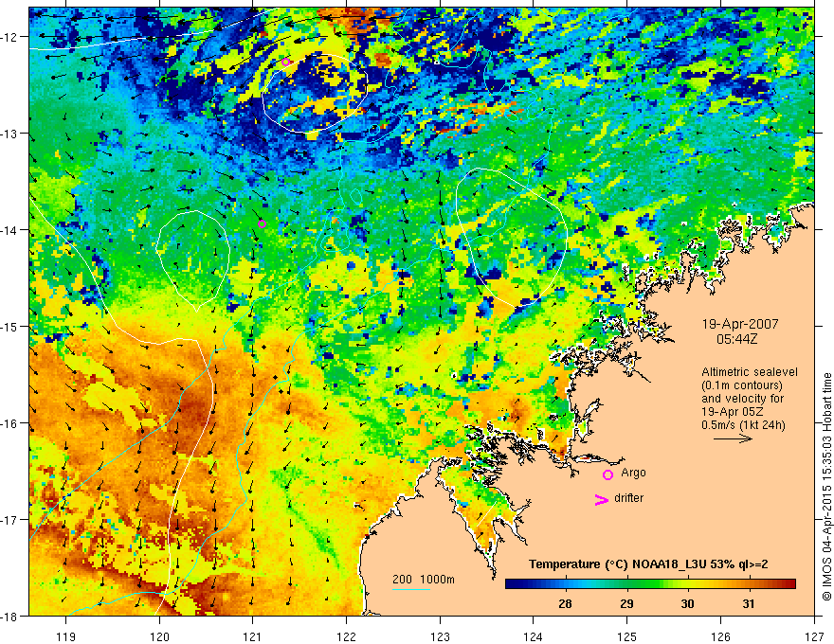Click the dark red end of temperature bar
The image size is (834, 644).
tap(791, 584)
